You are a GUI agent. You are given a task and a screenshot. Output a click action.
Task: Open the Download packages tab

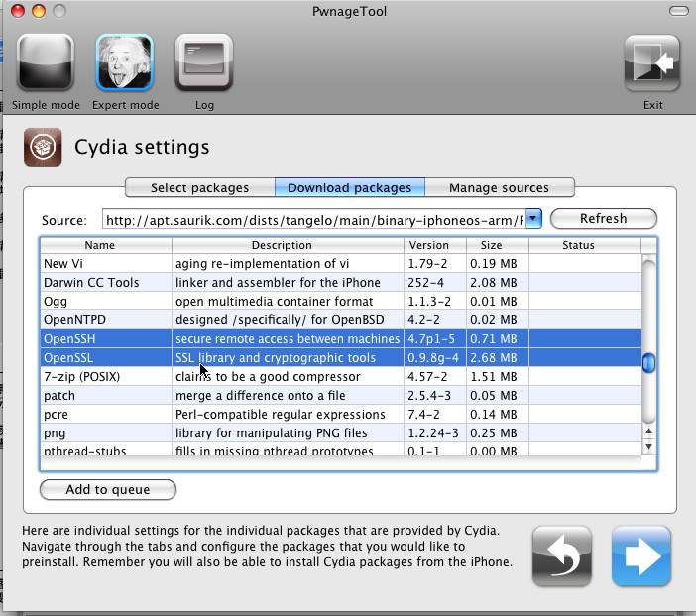pyautogui.click(x=350, y=187)
